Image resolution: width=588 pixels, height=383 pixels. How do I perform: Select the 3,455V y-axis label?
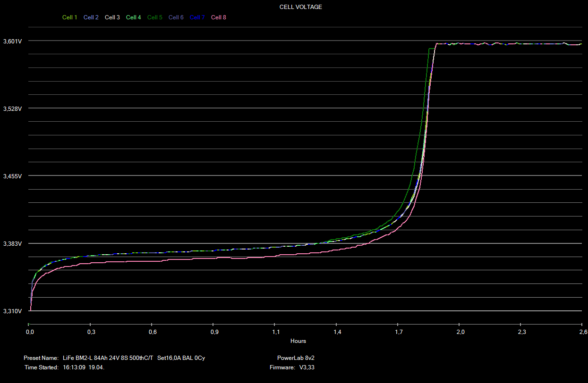(12, 176)
